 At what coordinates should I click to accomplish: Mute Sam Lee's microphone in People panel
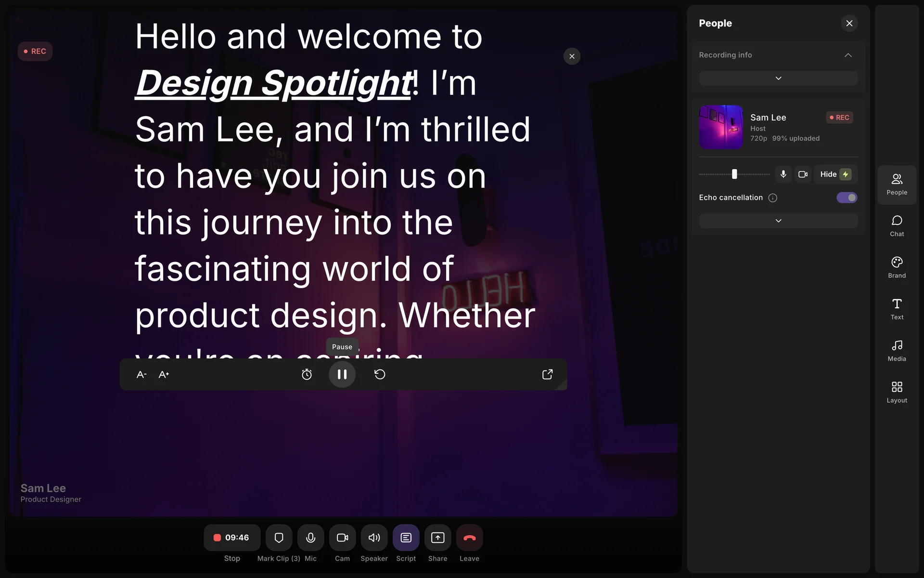(x=783, y=174)
